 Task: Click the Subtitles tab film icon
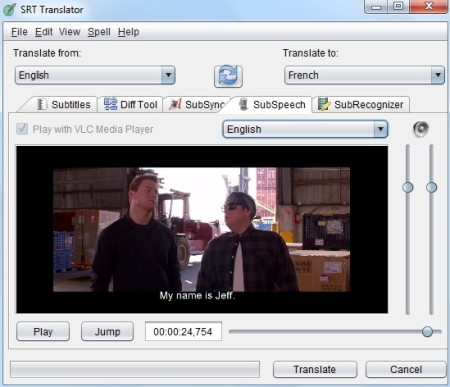tap(42, 104)
